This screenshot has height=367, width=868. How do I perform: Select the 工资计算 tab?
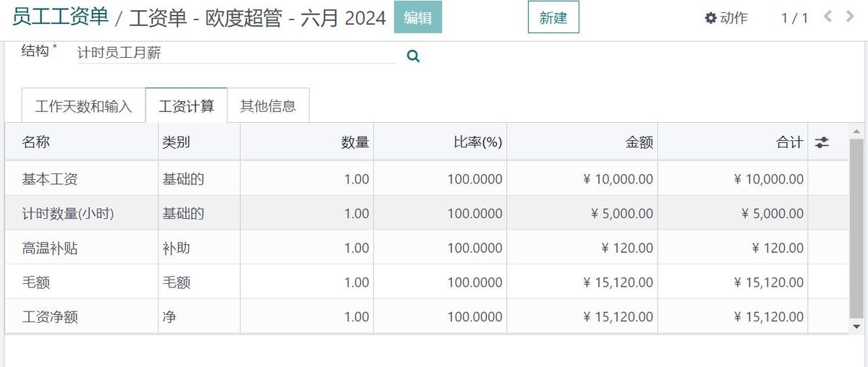tap(187, 106)
